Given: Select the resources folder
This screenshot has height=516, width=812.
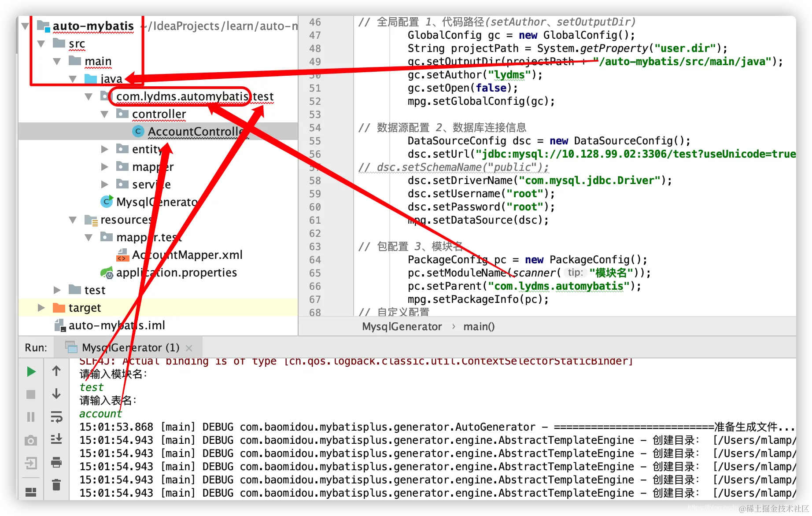Looking at the screenshot, I should point(126,220).
